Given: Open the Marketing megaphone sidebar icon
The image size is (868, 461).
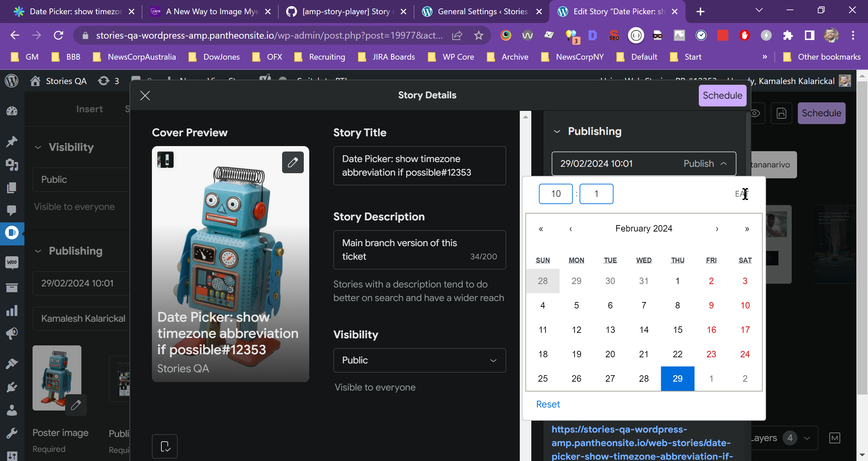Looking at the screenshot, I should click(x=12, y=334).
